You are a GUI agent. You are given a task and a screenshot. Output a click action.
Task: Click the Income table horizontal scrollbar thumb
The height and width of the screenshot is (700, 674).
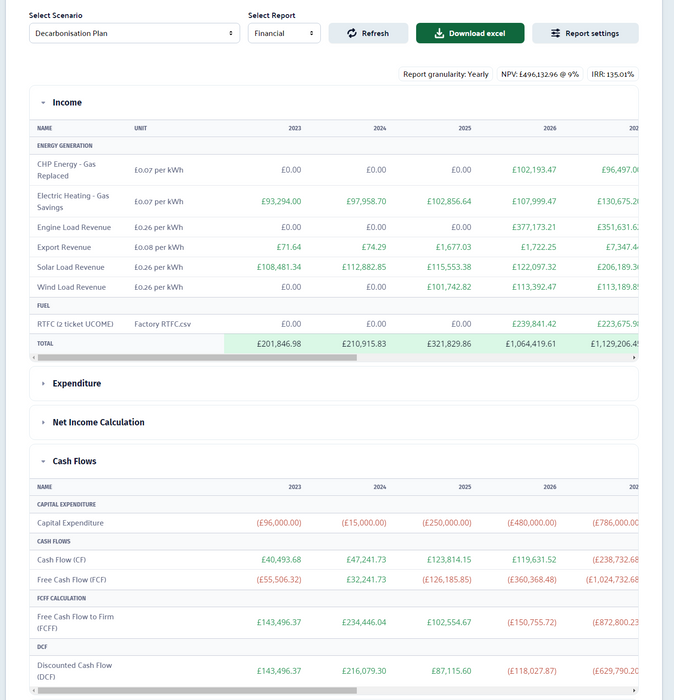197,358
